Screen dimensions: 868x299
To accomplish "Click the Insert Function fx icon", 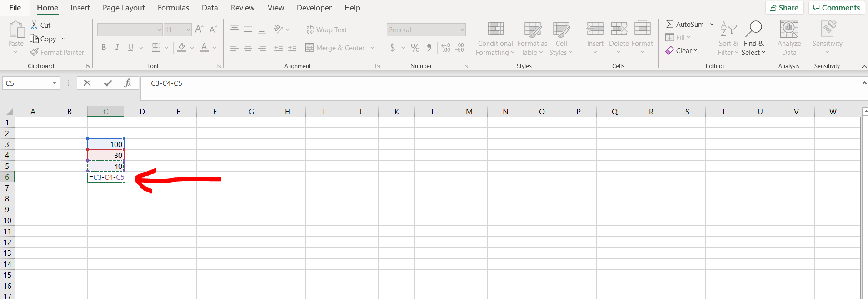I will pos(128,83).
